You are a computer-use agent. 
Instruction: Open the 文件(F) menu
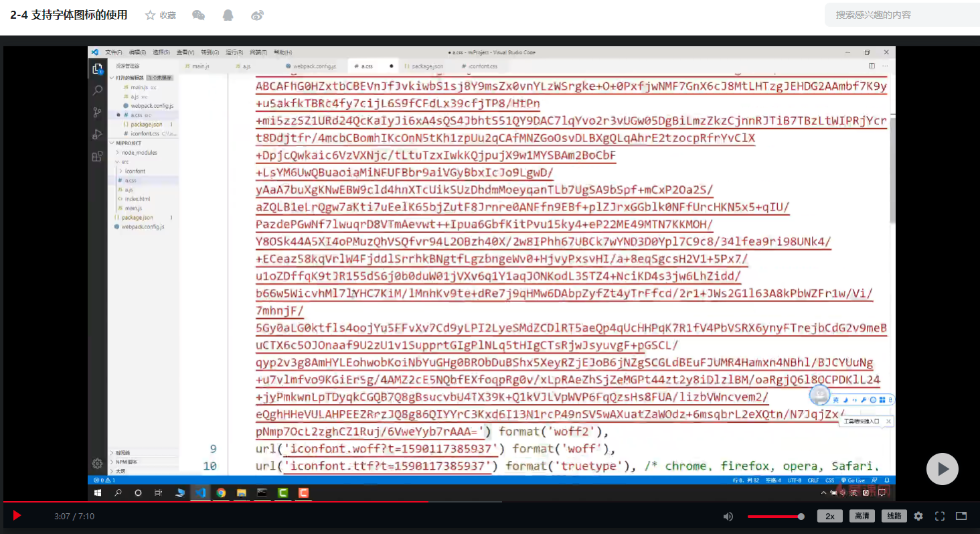(x=114, y=52)
